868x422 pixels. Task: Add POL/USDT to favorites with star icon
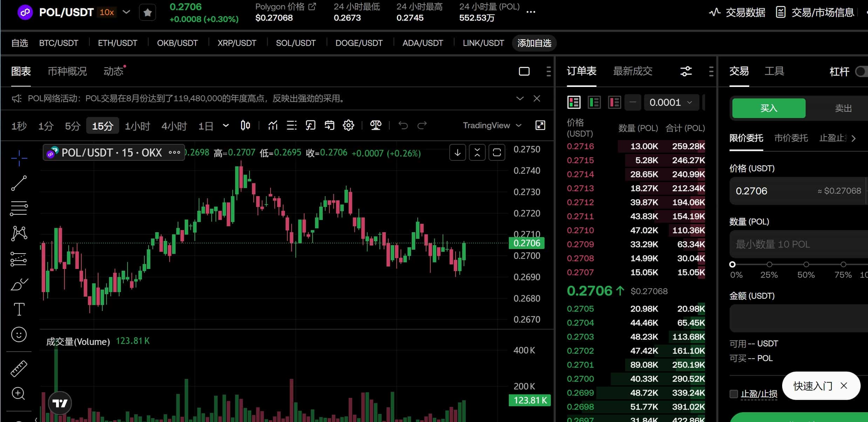[148, 13]
